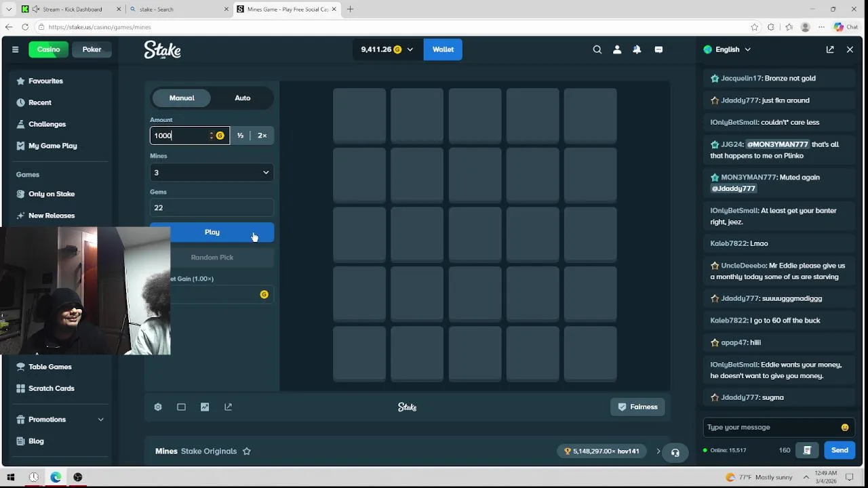868x488 pixels.
Task: Open the notifications bell
Action: [637, 49]
